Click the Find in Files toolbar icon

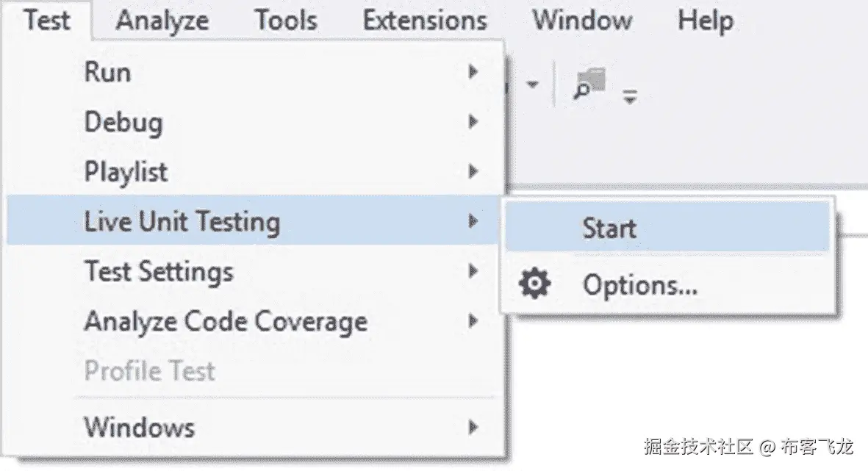click(589, 85)
